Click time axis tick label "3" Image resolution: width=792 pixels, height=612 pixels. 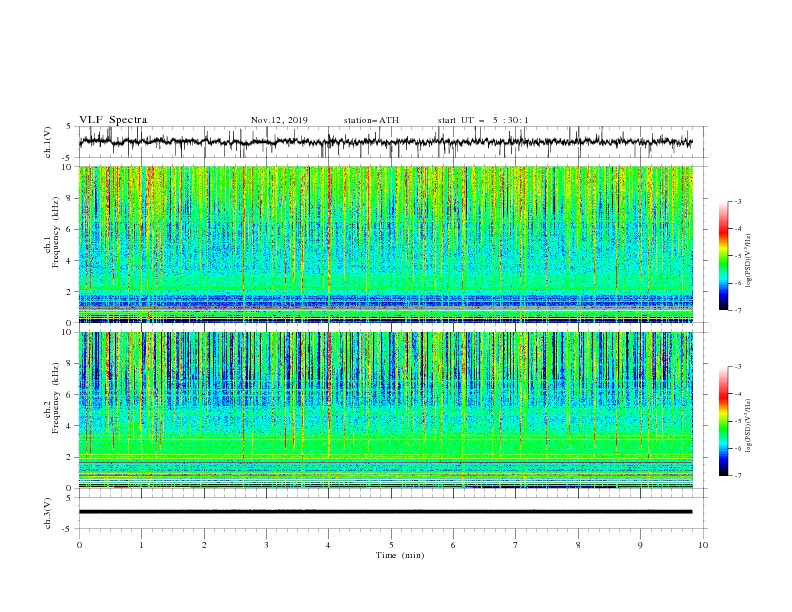coord(266,545)
